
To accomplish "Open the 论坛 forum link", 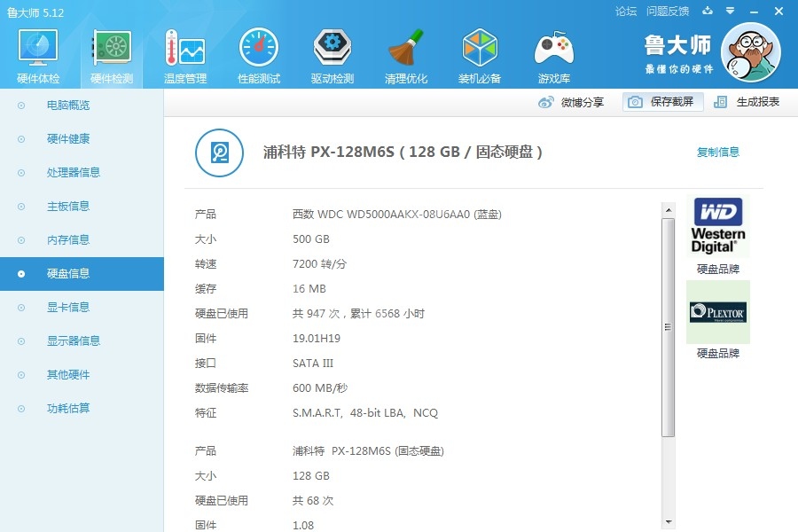I will (x=626, y=12).
